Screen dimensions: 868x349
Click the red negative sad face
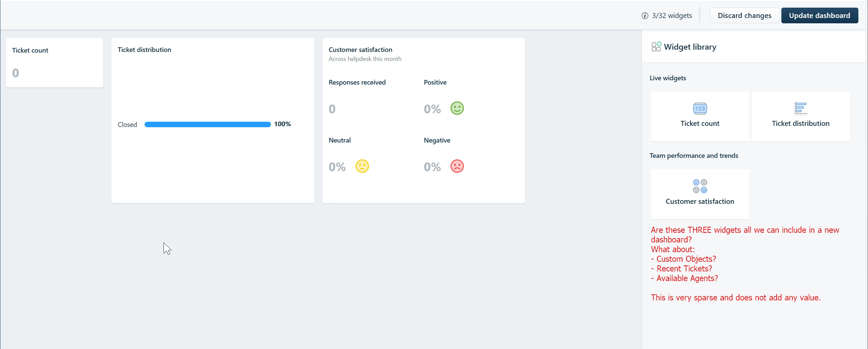(x=457, y=166)
